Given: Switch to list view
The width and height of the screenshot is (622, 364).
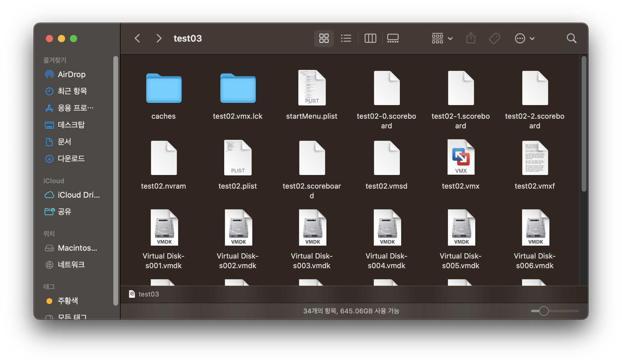Looking at the screenshot, I should coord(346,38).
